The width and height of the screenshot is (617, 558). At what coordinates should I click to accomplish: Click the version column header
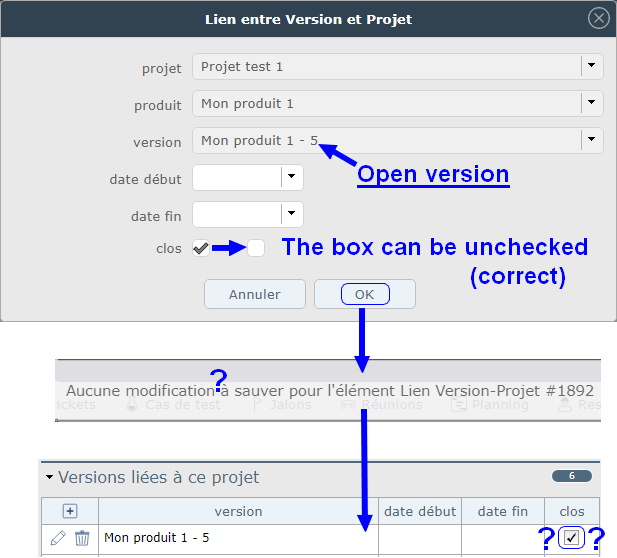click(238, 511)
